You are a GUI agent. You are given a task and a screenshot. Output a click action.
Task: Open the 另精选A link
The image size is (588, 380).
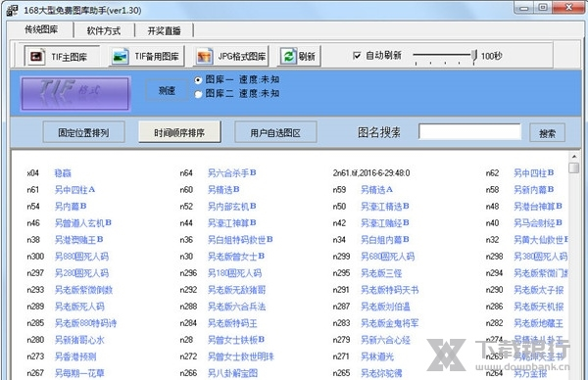[377, 190]
